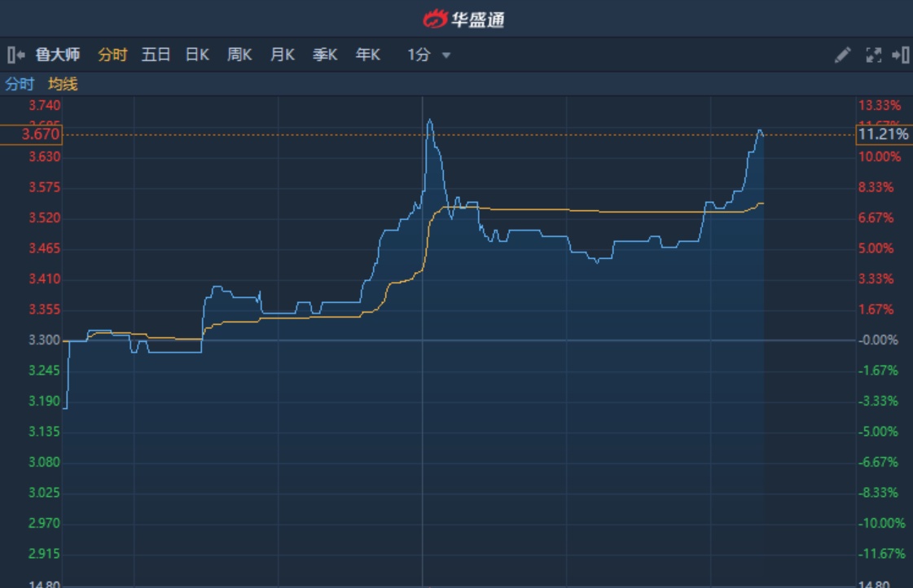This screenshot has width=913, height=588.
Task: Open the drawing pencil tool
Action: 842,55
